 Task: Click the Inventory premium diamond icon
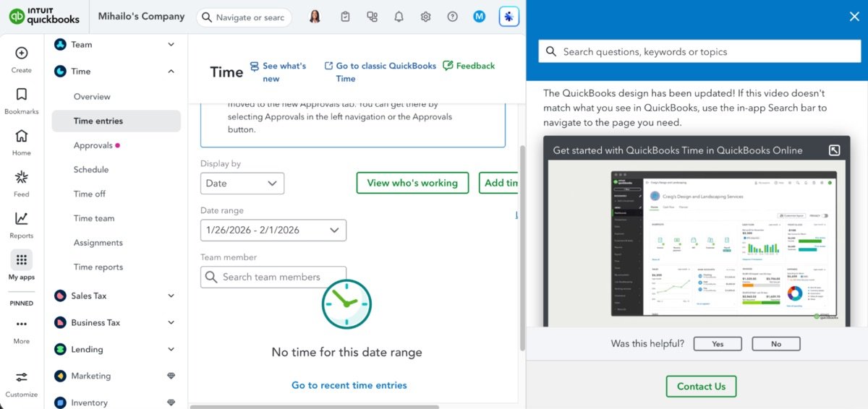[x=171, y=402]
